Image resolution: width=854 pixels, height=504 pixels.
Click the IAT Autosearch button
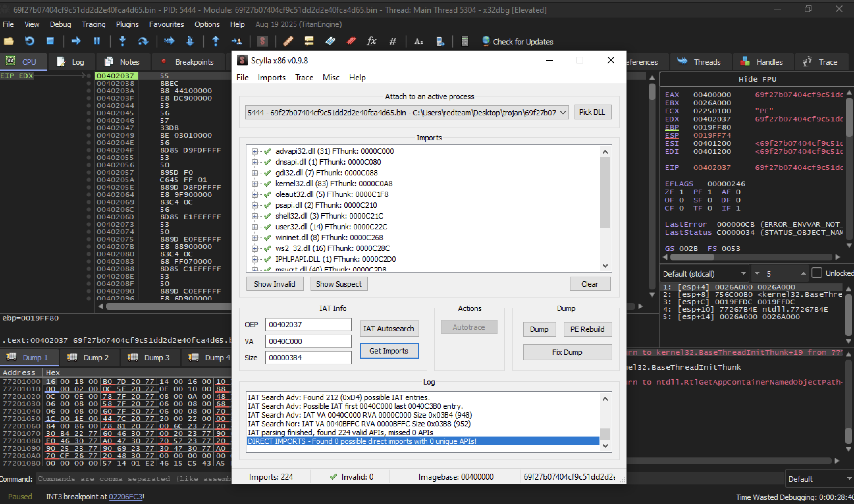click(389, 329)
